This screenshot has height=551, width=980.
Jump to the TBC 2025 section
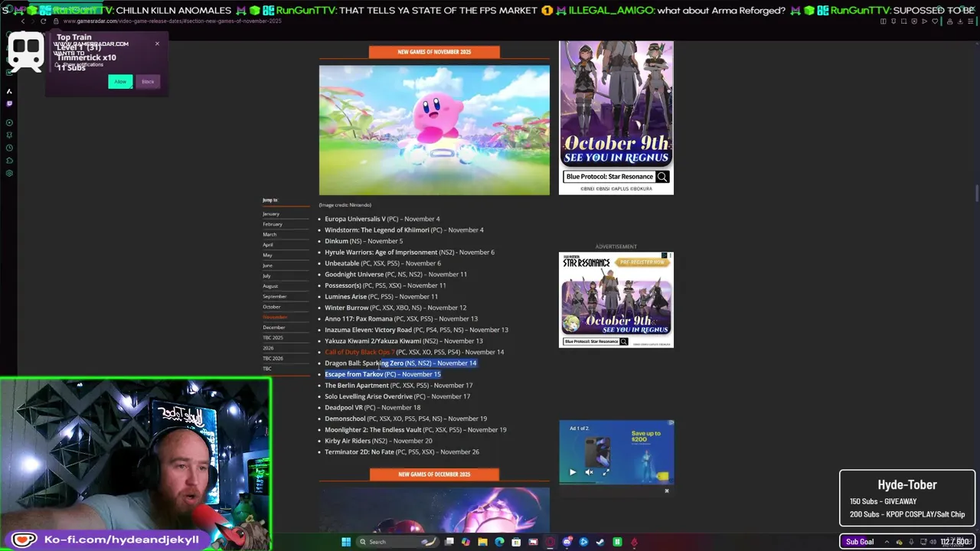[x=273, y=337]
